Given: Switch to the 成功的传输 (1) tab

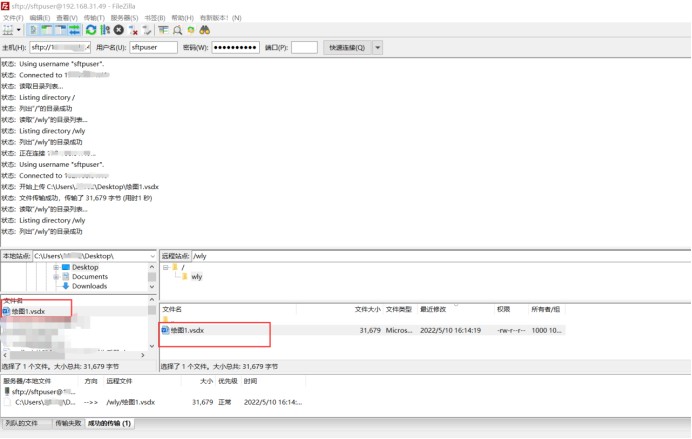Looking at the screenshot, I should pos(109,424).
